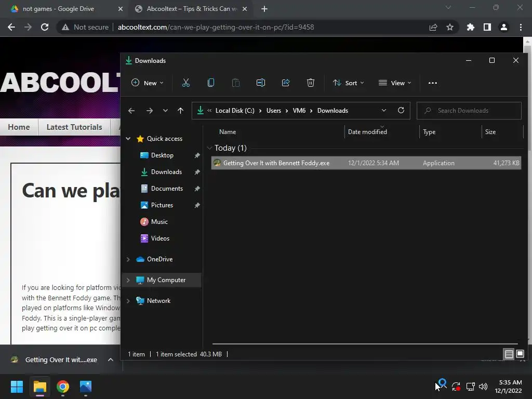The height and width of the screenshot is (399, 532).
Task: Open recent locations dropdown arrow
Action: point(165,111)
